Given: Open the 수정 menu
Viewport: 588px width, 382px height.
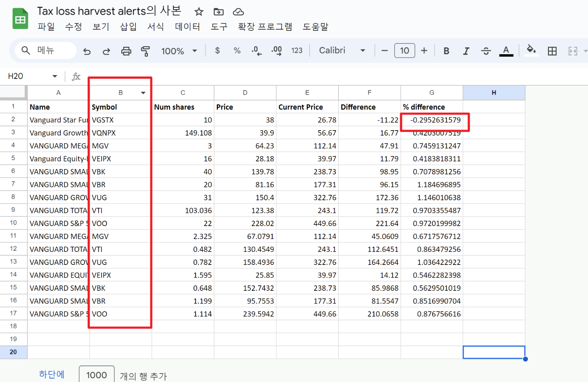Looking at the screenshot, I should coord(74,27).
